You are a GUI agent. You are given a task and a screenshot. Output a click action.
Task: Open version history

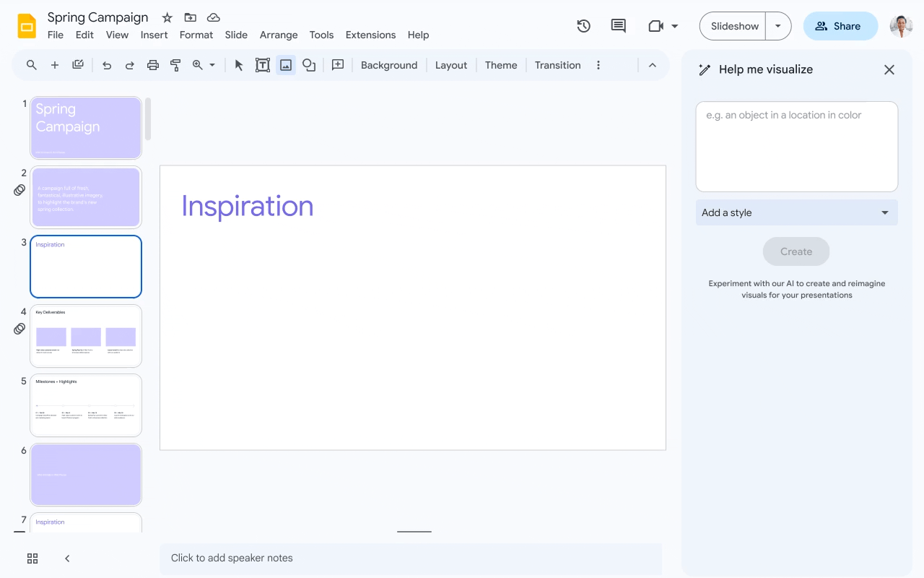(583, 26)
